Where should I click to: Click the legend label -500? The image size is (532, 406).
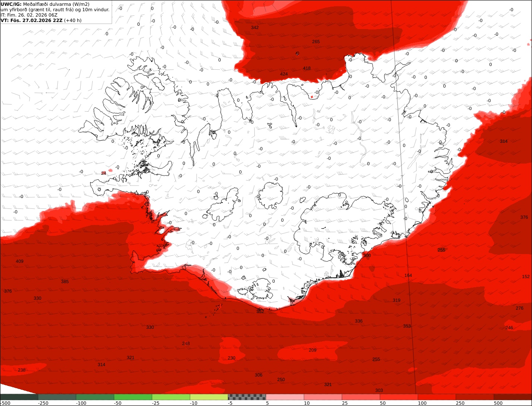pyautogui.click(x=5, y=403)
